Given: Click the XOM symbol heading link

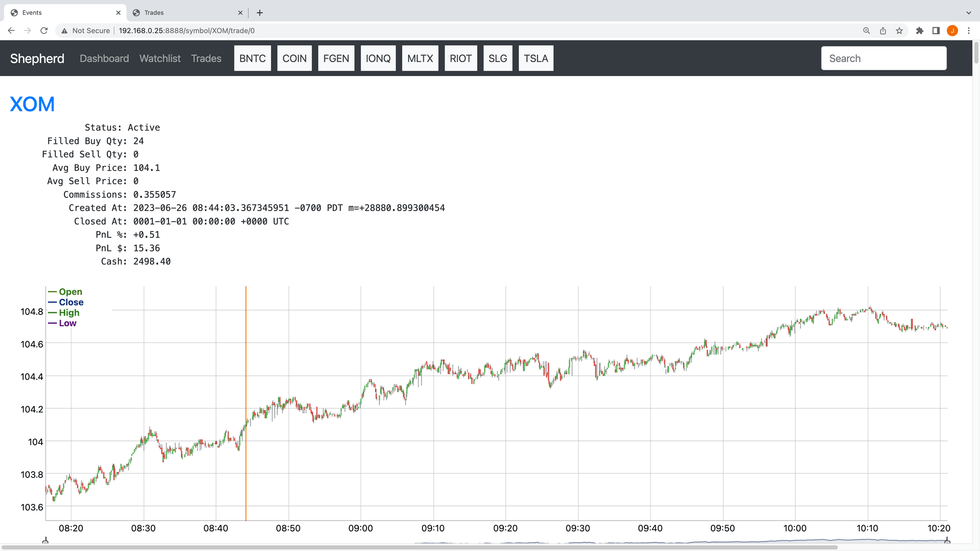Looking at the screenshot, I should click(32, 104).
